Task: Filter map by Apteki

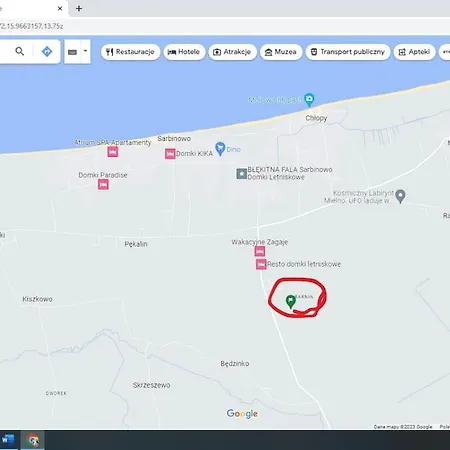Action: pos(414,52)
